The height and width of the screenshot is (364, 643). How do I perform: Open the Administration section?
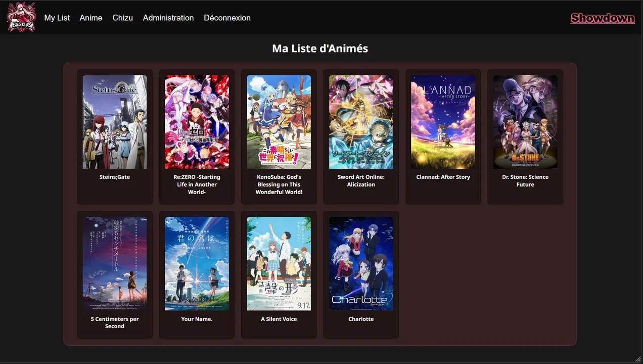point(168,18)
